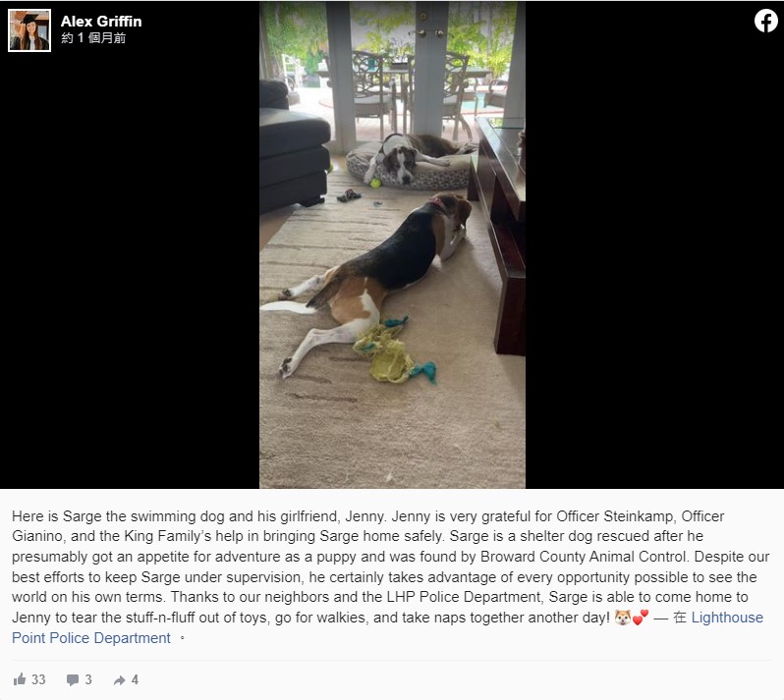Viewport: 784px width, 700px height.
Task: Open the Alex Griffin name link
Action: [x=101, y=22]
